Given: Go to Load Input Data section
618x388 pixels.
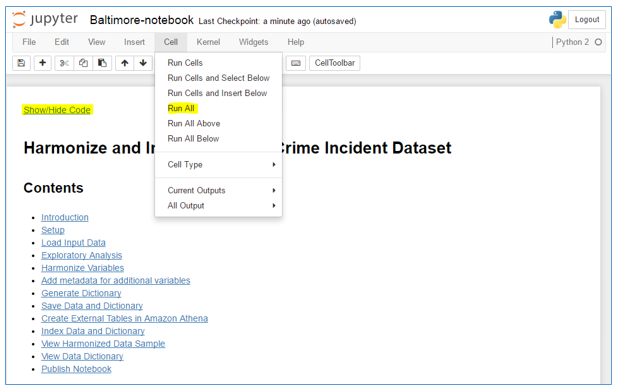Looking at the screenshot, I should (73, 242).
